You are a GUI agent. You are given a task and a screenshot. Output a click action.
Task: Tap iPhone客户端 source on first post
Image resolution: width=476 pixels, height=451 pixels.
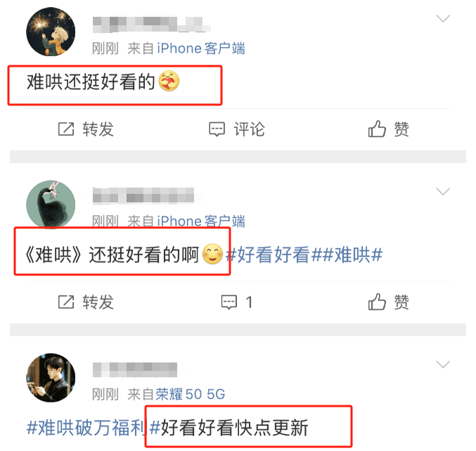coord(201,48)
